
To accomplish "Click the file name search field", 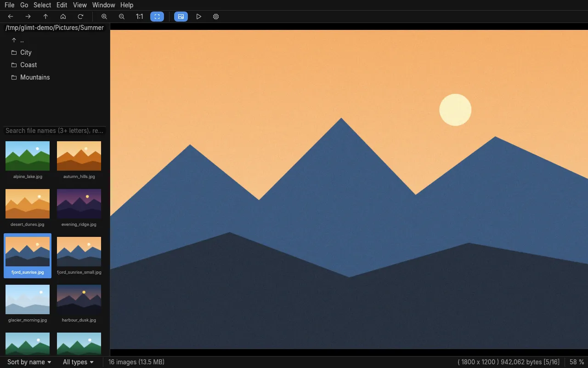I will 55,131.
